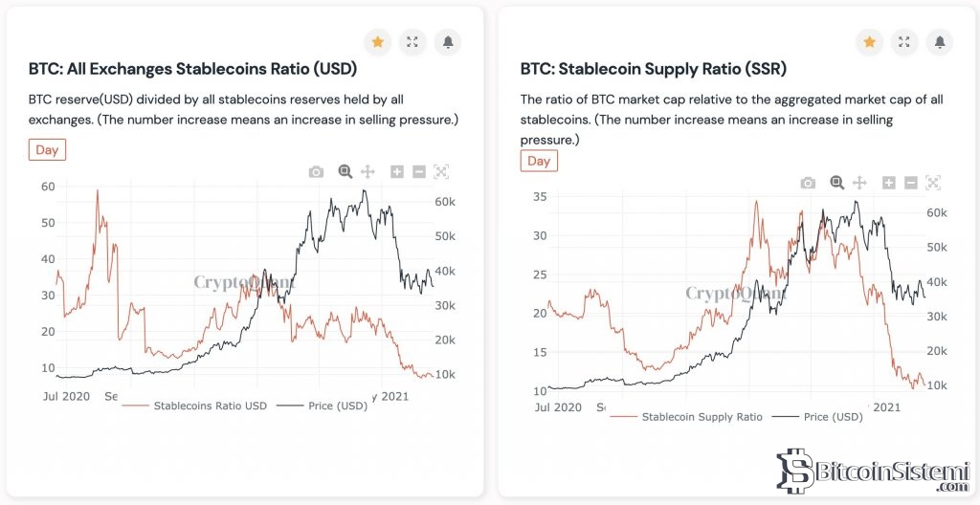
Task: Zoom out on left chart with minus
Action: point(419,172)
